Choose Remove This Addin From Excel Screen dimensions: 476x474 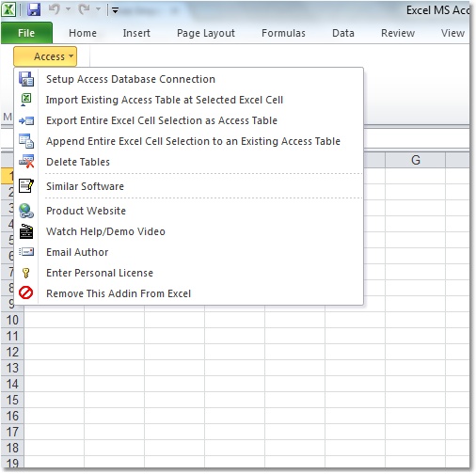coord(189,293)
